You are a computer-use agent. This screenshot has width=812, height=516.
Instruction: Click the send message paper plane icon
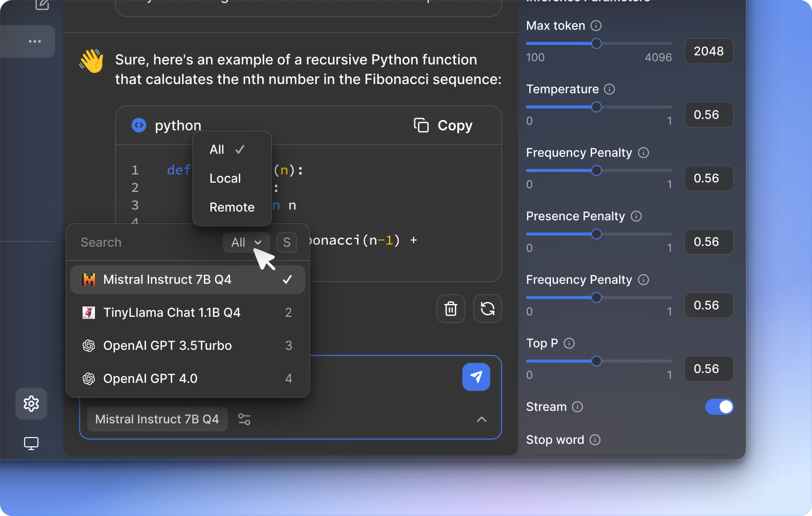click(476, 377)
